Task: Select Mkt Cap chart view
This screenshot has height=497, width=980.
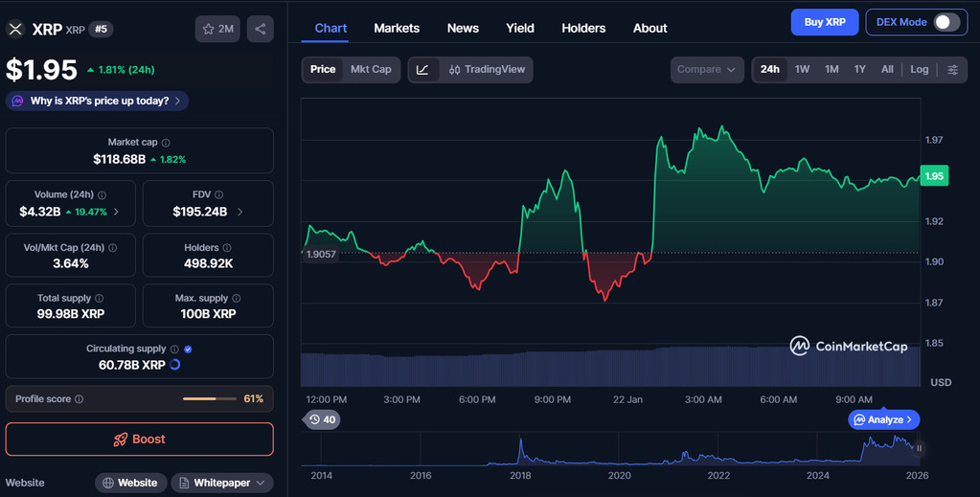Action: (371, 70)
